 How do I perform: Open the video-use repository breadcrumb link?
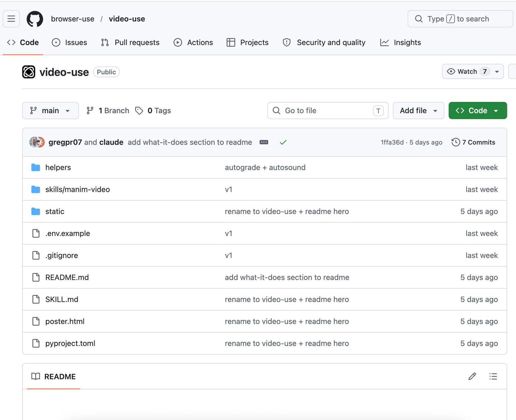tap(127, 19)
